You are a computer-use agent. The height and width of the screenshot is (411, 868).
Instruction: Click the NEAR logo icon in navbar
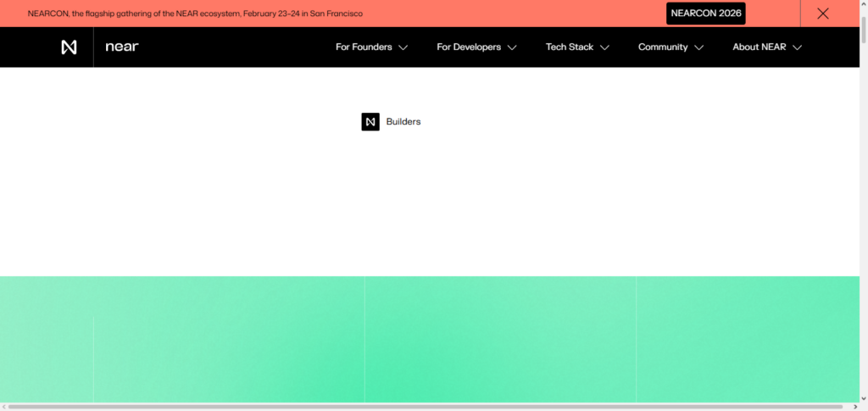pyautogui.click(x=69, y=47)
